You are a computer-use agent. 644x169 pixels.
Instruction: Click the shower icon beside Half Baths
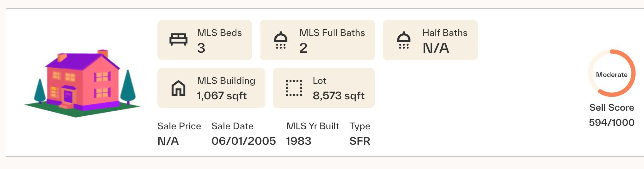[404, 40]
